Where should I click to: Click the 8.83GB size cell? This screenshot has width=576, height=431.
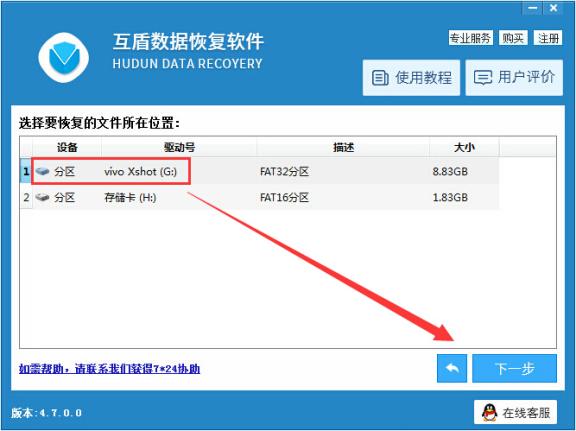(450, 172)
